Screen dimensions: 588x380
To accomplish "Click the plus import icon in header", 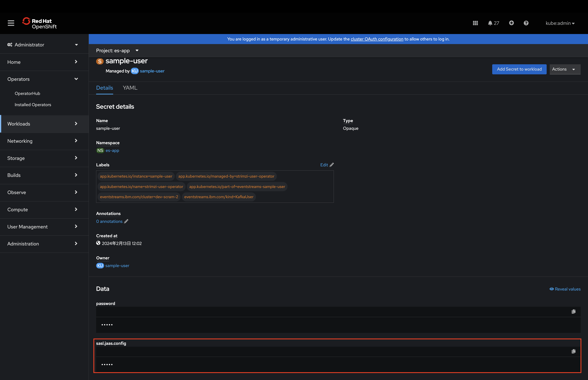I will [511, 23].
